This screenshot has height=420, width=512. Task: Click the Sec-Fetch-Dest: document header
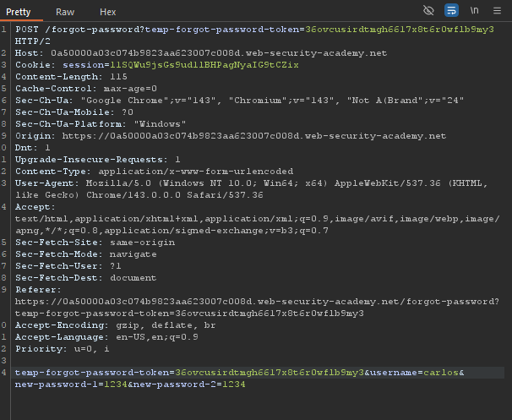[86, 278]
